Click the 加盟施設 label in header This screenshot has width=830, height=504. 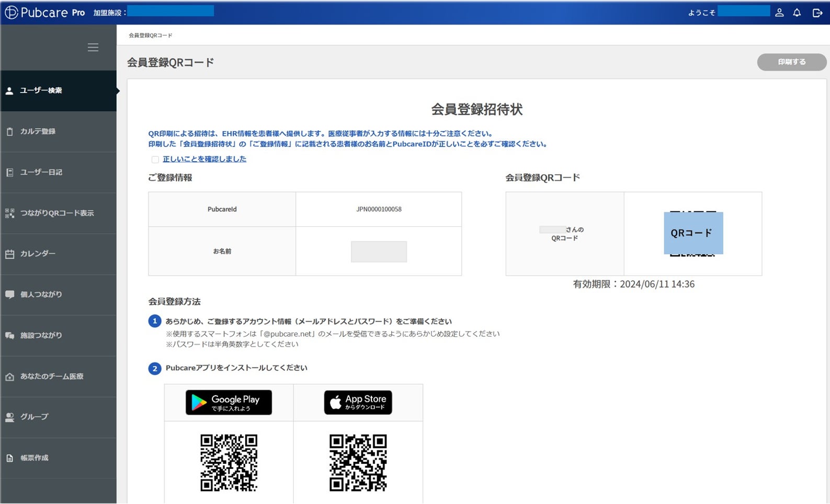[110, 13]
